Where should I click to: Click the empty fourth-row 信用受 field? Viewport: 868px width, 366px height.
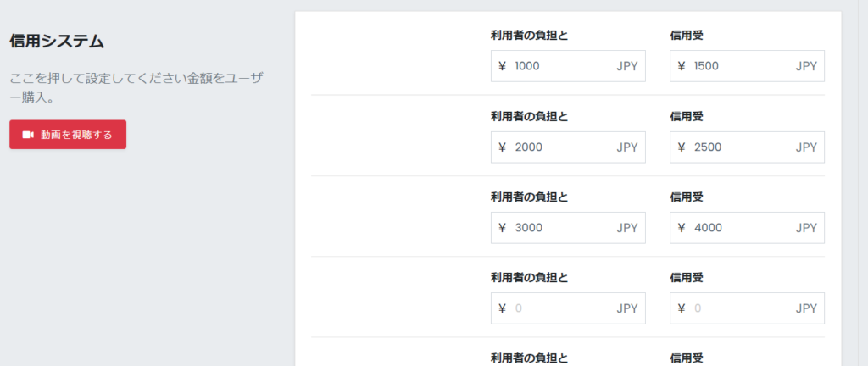(x=747, y=308)
